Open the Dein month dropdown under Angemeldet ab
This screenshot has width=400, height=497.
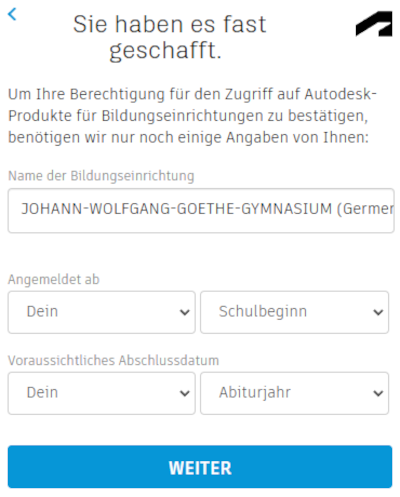(x=101, y=312)
